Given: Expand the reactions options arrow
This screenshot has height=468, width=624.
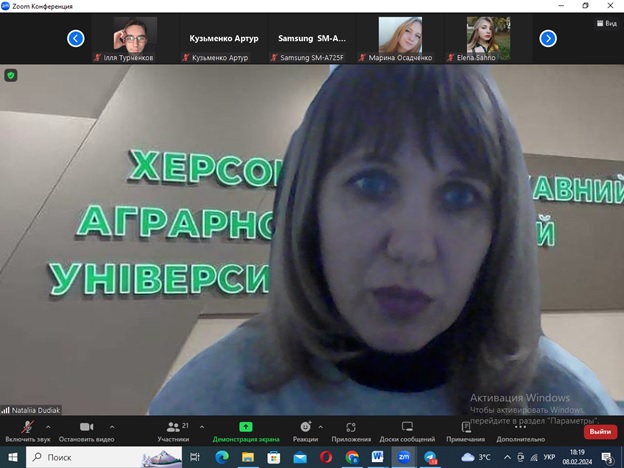Looking at the screenshot, I should (321, 427).
